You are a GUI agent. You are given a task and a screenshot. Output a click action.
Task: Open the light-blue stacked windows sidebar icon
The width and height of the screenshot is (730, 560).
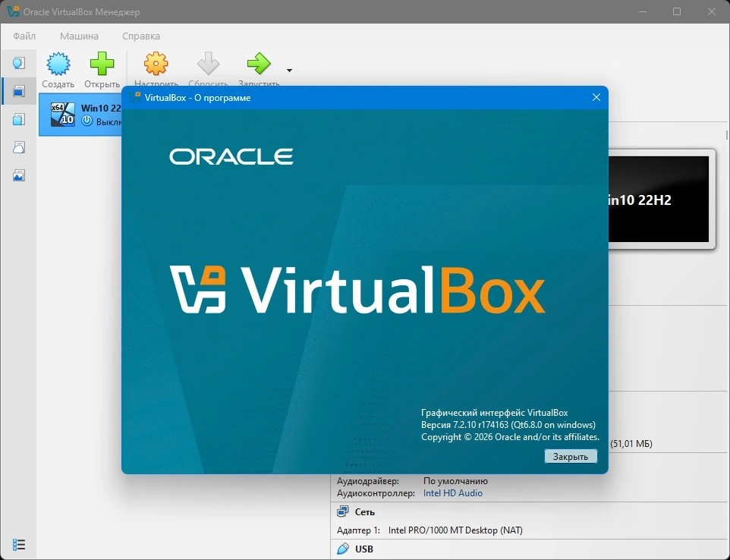coord(19,120)
